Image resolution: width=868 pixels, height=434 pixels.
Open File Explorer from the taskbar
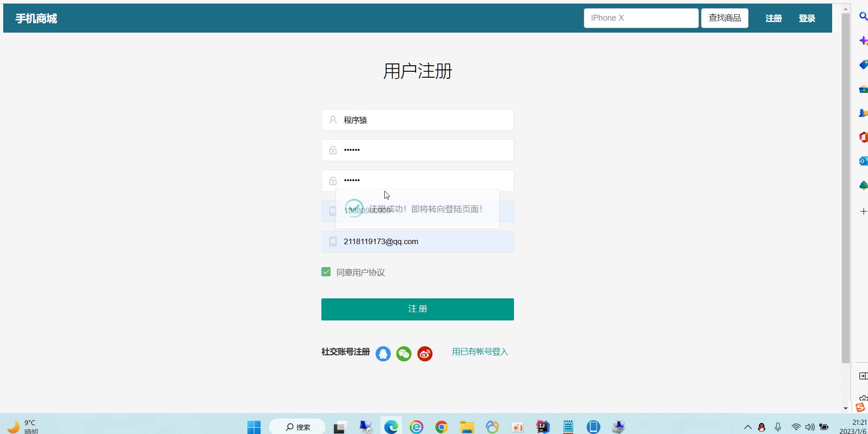(467, 427)
